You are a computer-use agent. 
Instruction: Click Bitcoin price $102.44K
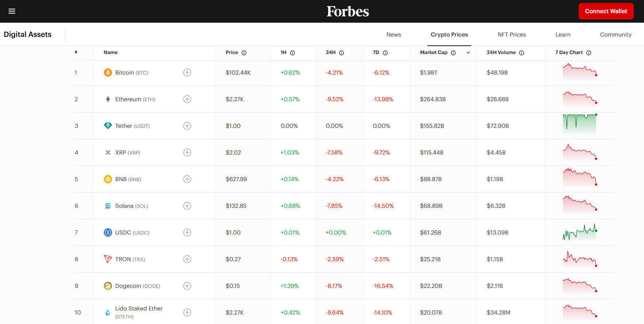[x=238, y=73]
